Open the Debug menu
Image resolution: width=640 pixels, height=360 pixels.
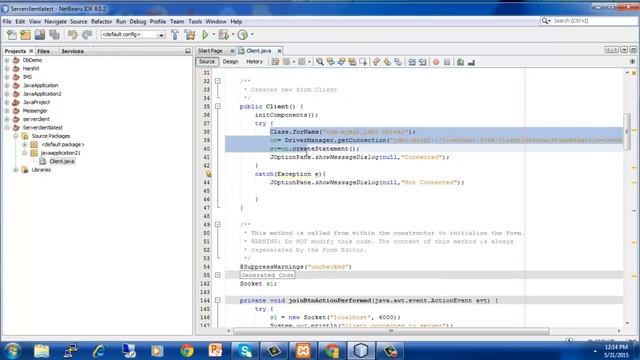(x=138, y=22)
